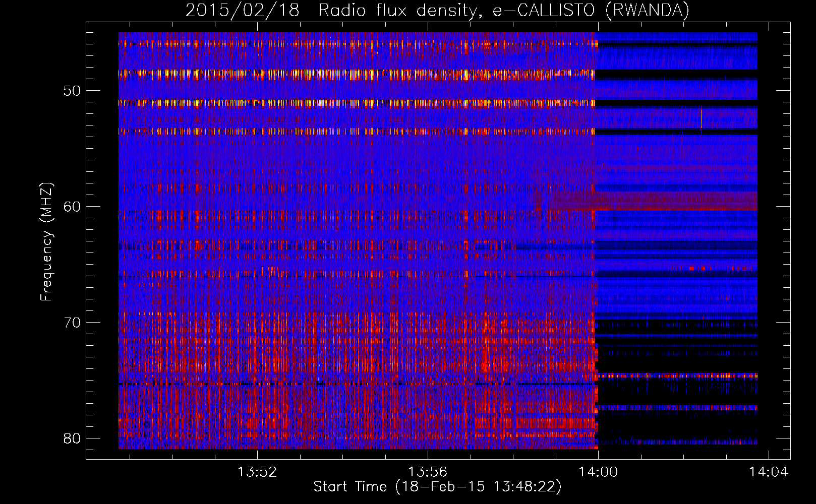Select the 13:56 time tick label

[428, 472]
